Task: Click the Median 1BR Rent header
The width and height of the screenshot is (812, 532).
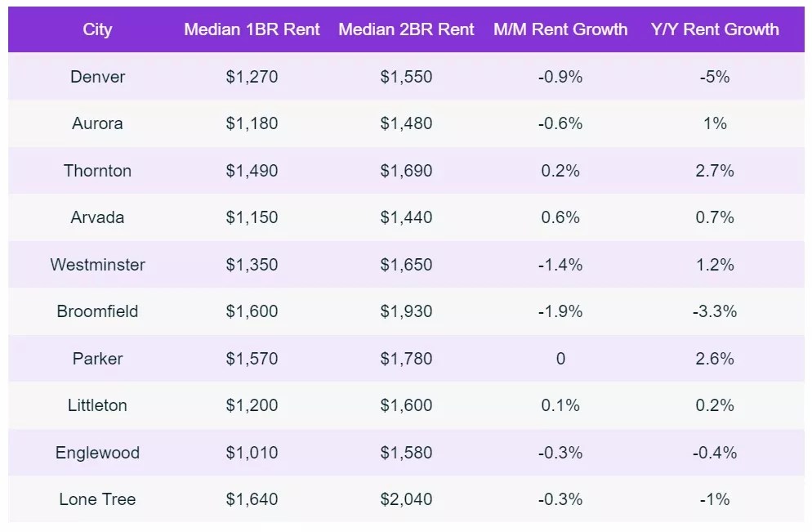Action: [252, 29]
